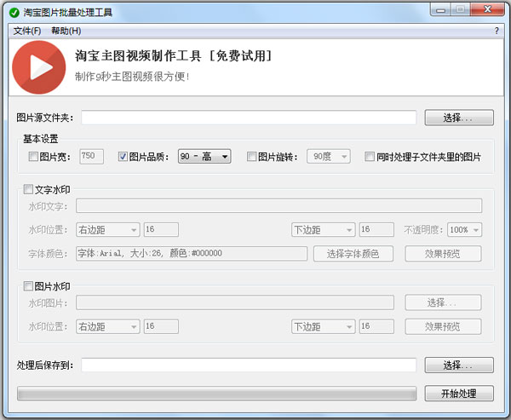The width and height of the screenshot is (511, 420).
Task: Enable the 图片旋转 checkbox
Action: [x=251, y=157]
